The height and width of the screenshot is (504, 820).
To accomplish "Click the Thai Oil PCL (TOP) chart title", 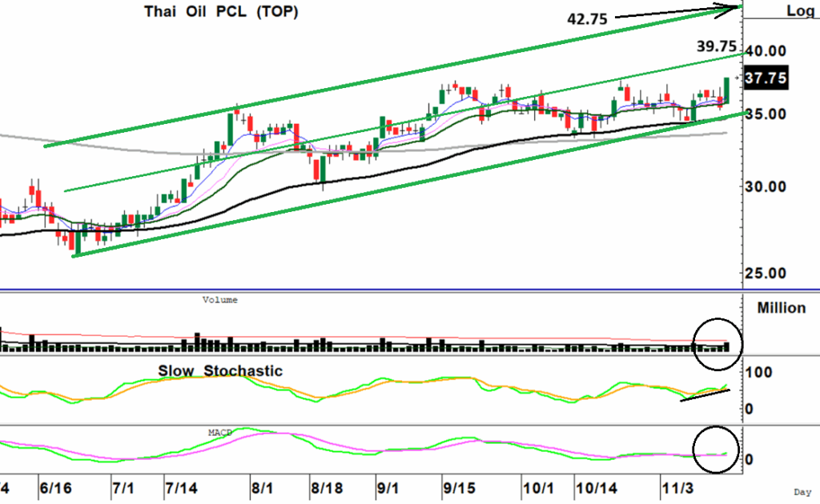I will [x=220, y=13].
